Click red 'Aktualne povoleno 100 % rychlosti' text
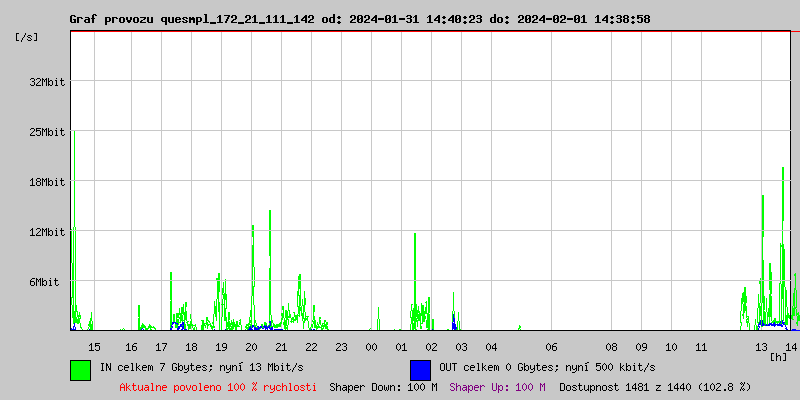This screenshot has width=800, height=400. (218, 387)
